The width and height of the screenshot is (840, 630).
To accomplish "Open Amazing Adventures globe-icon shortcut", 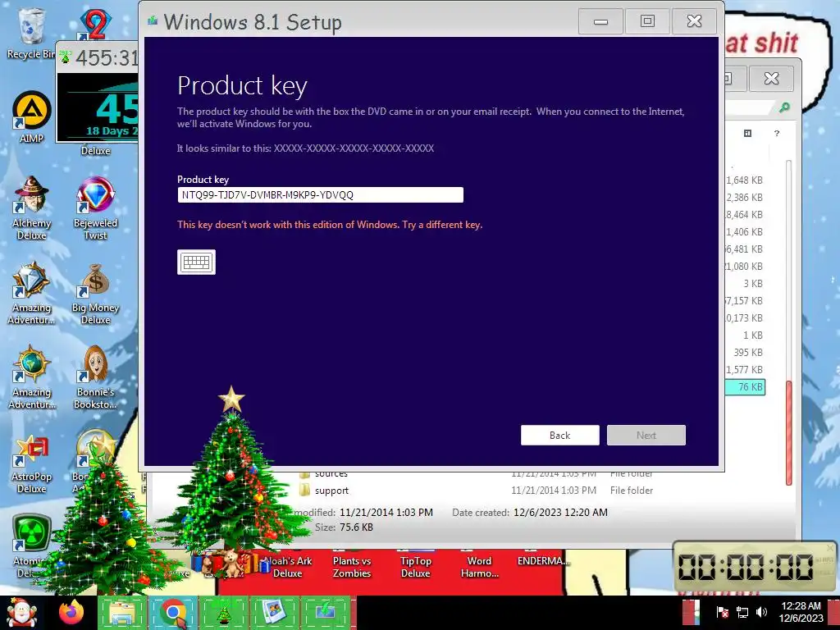I will (x=32, y=377).
